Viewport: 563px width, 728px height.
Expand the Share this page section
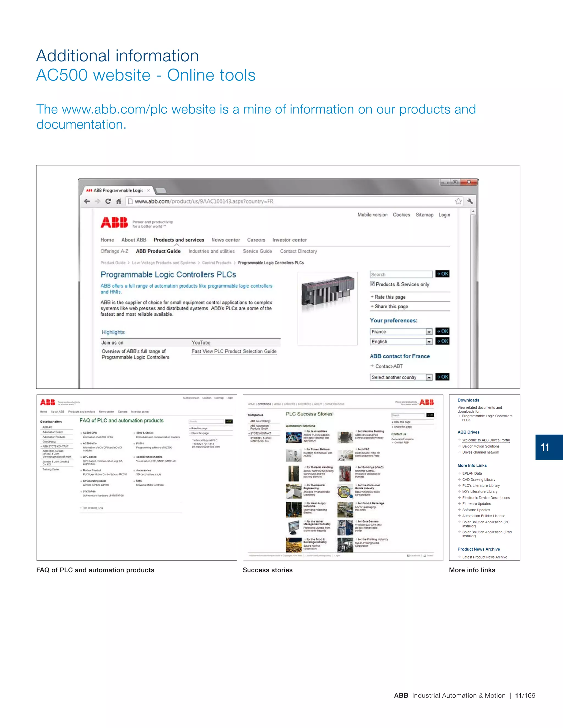pyautogui.click(x=389, y=306)
